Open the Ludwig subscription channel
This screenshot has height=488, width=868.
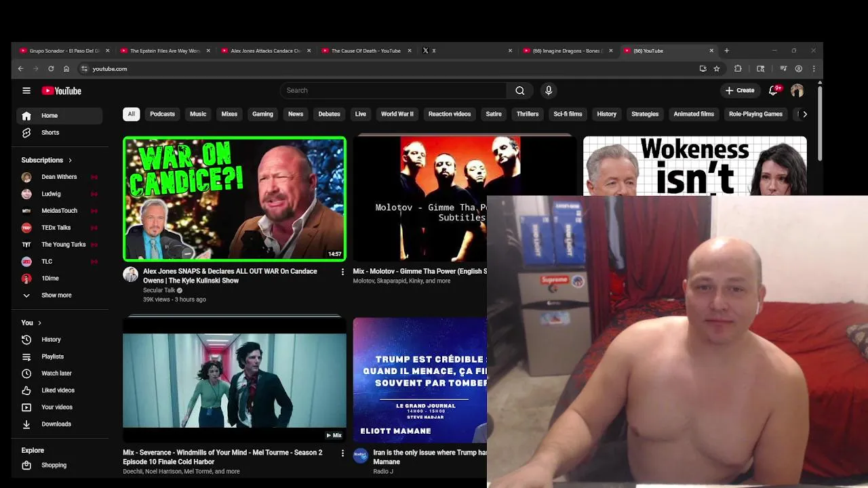(60, 194)
